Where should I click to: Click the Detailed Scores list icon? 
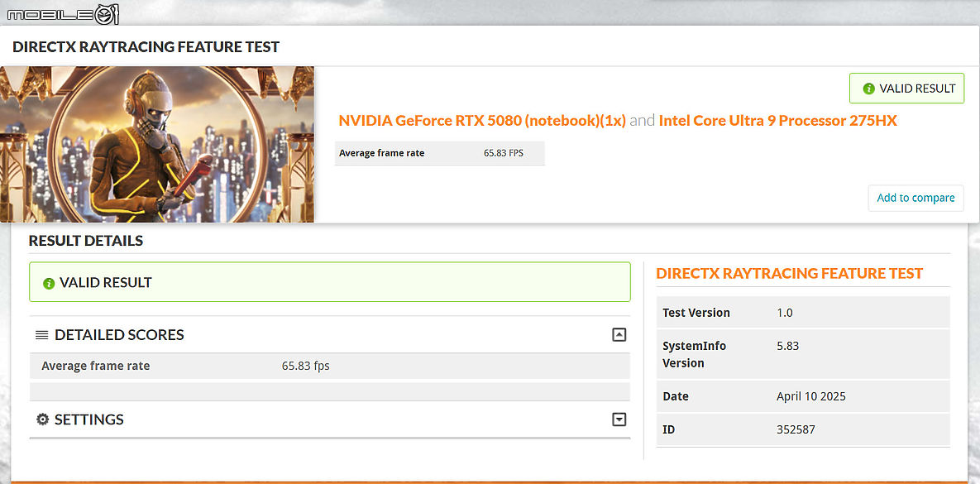pos(42,335)
